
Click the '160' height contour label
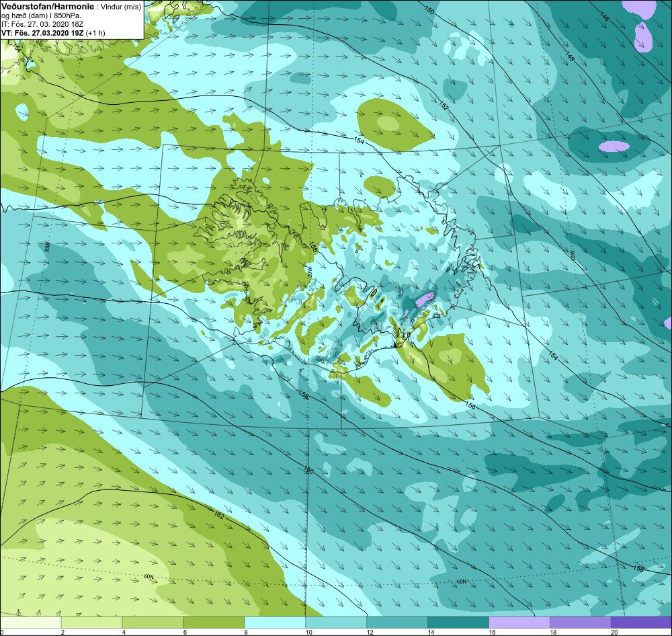pos(308,470)
